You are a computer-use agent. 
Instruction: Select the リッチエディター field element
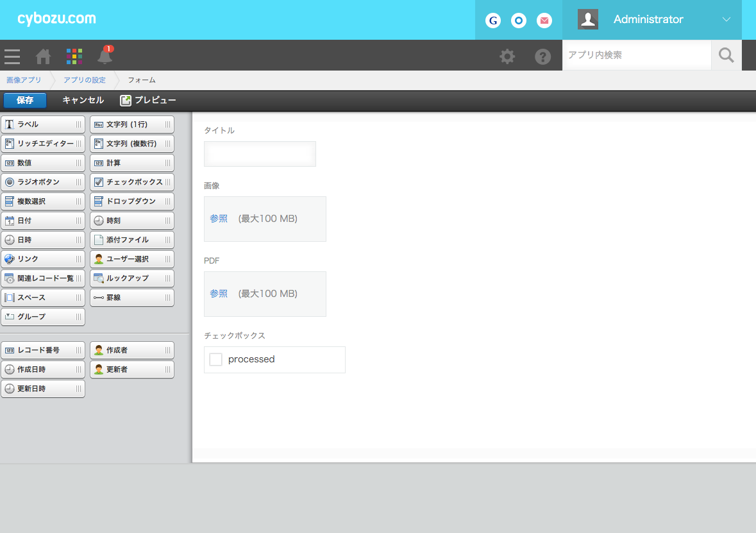[43, 144]
